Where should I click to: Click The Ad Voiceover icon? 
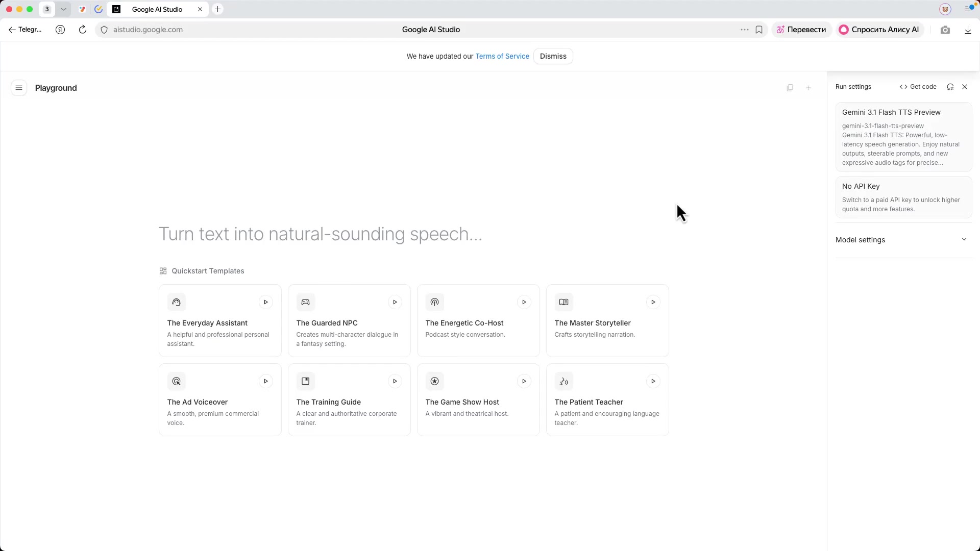pyautogui.click(x=177, y=381)
